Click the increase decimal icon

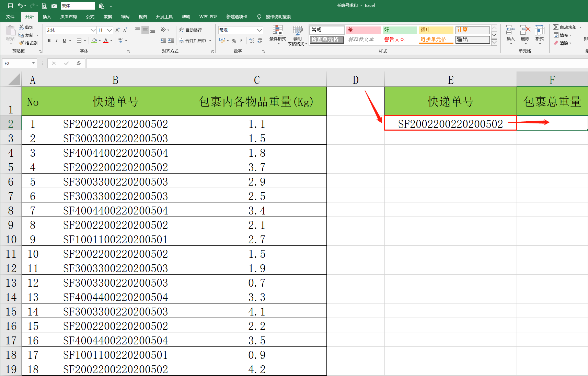[x=252, y=41]
